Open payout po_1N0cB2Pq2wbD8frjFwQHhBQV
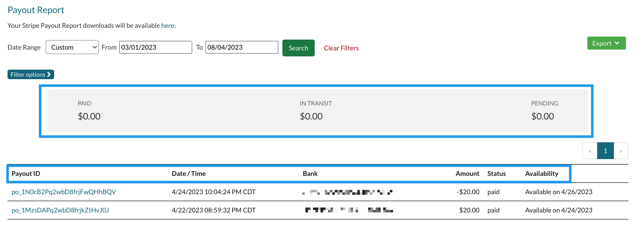644x237 pixels. [64, 192]
